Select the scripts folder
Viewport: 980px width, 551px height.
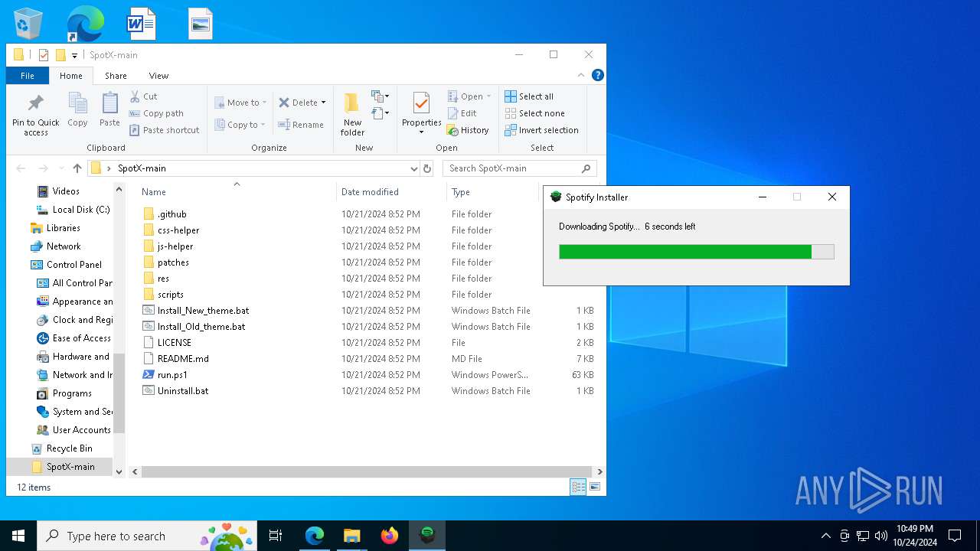pos(170,295)
